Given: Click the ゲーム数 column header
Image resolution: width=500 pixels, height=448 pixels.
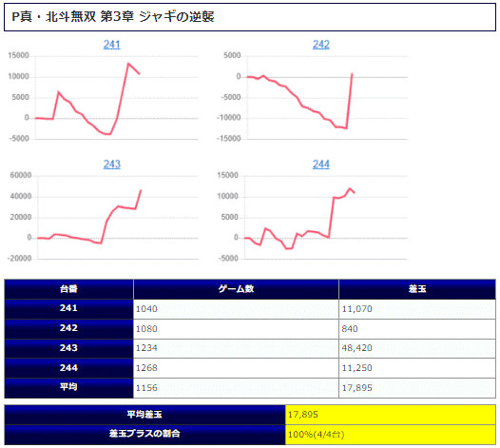Looking at the screenshot, I should [x=236, y=289].
